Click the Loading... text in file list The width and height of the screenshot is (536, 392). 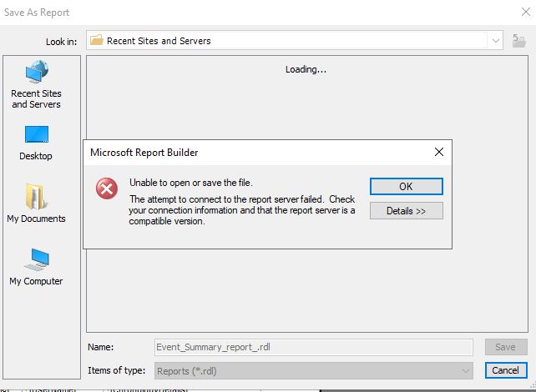click(x=306, y=69)
